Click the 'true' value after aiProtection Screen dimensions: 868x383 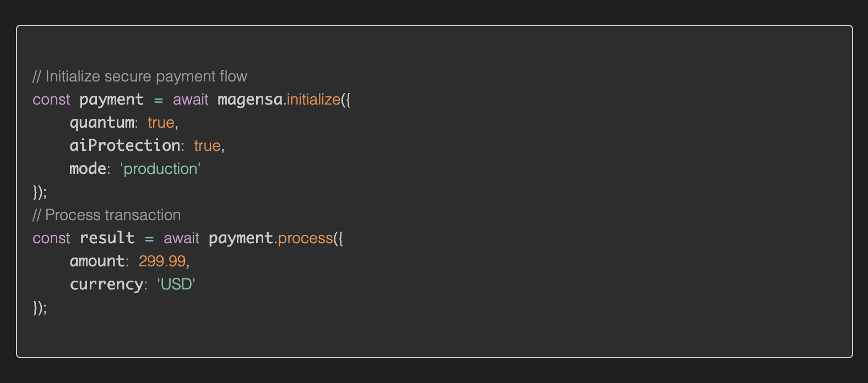(207, 146)
